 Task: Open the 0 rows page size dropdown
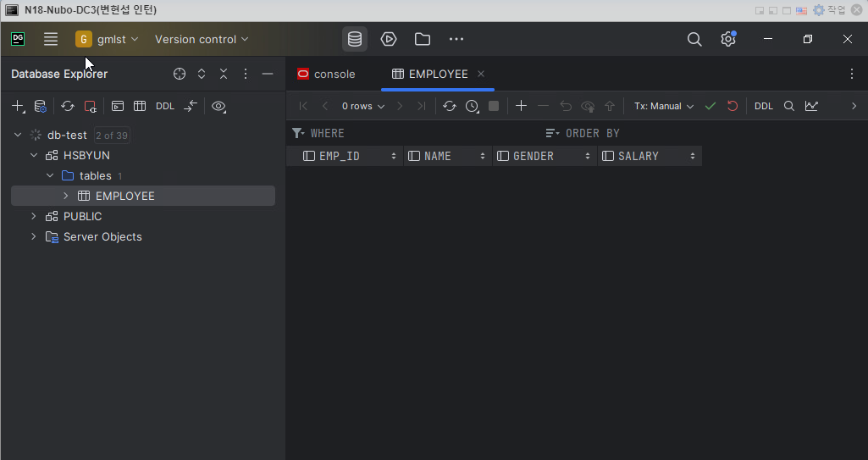(x=363, y=106)
